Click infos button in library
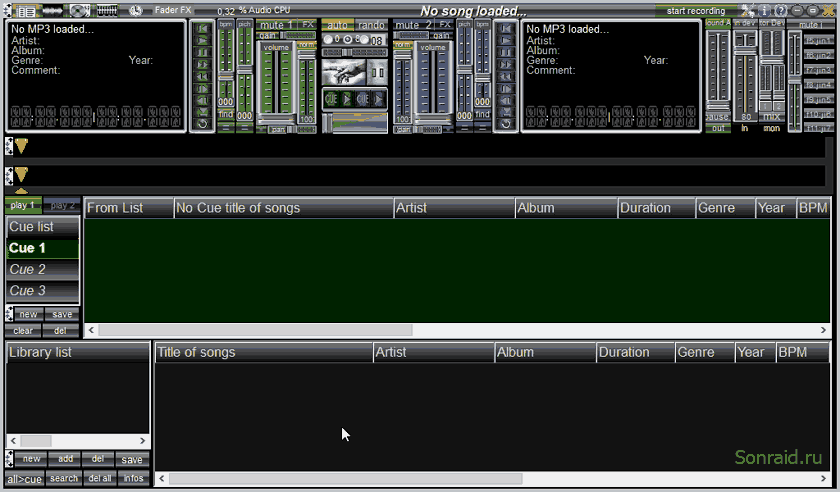The width and height of the screenshot is (840, 492). pyautogui.click(x=133, y=478)
